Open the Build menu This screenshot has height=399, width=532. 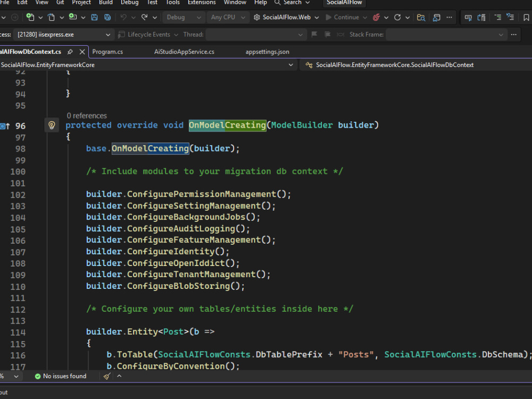pos(105,2)
